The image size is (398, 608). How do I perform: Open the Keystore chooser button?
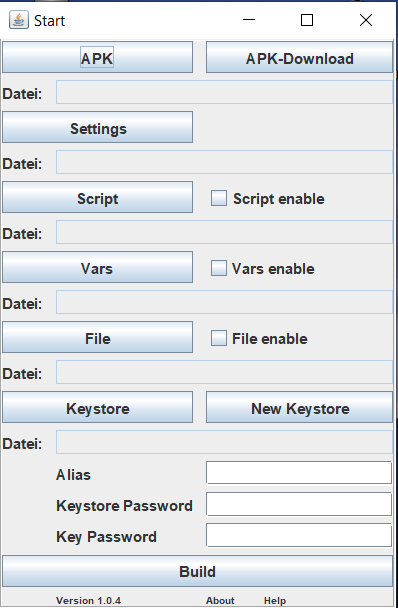[x=97, y=407]
